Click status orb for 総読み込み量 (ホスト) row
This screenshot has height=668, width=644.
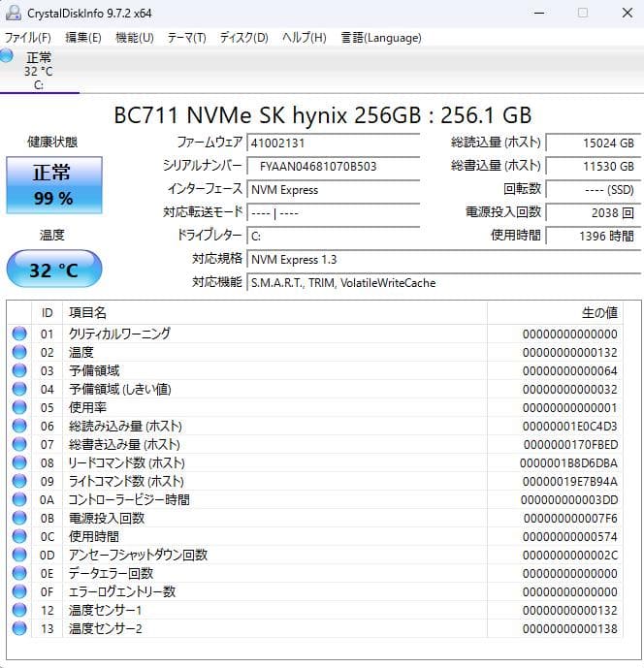pos(19,426)
